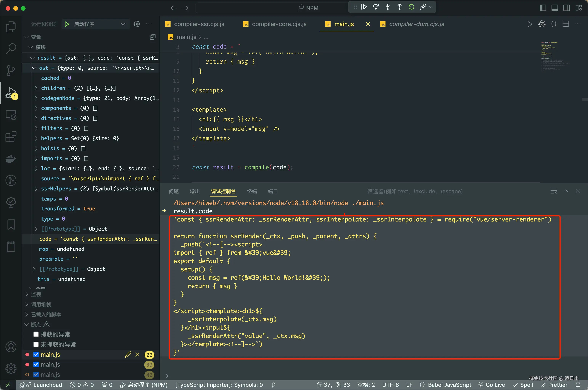This screenshot has width=588, height=390.
Task: Click Step Into in the debug toolbar
Action: 388,7
